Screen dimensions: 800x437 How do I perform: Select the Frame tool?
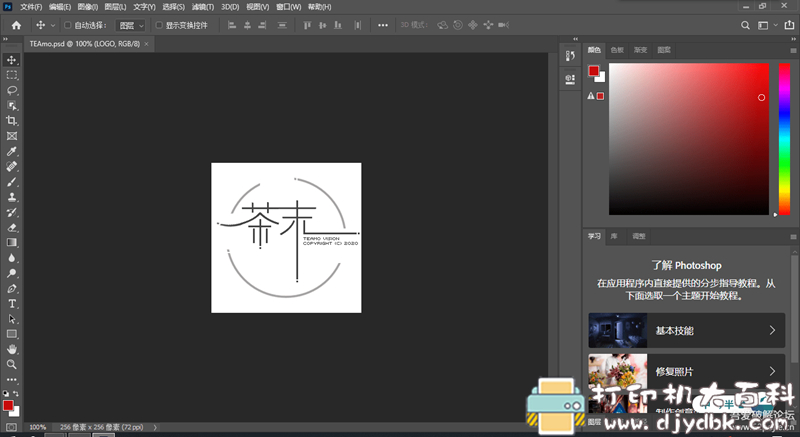pyautogui.click(x=12, y=136)
